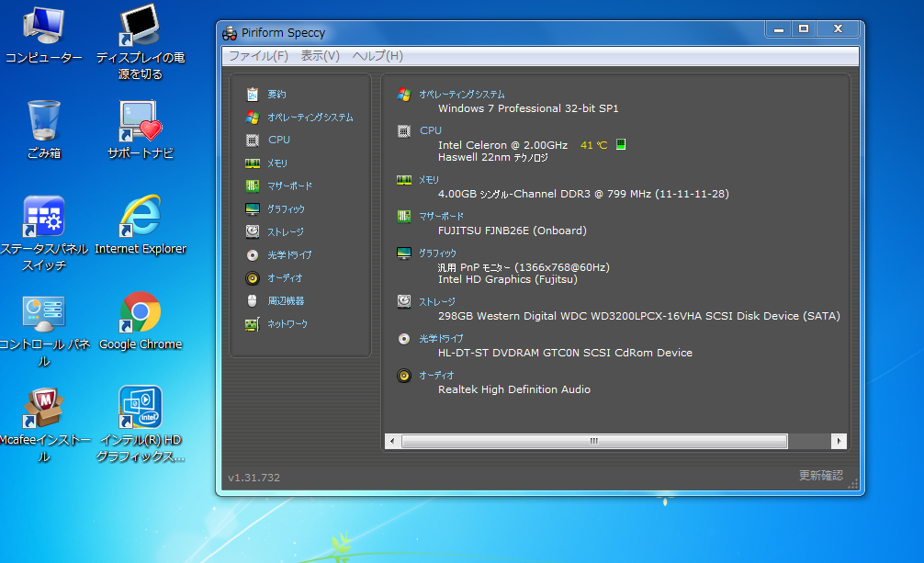The image size is (924, 563).
Task: Click the CPU chip icon in summary pane
Action: coord(403,130)
